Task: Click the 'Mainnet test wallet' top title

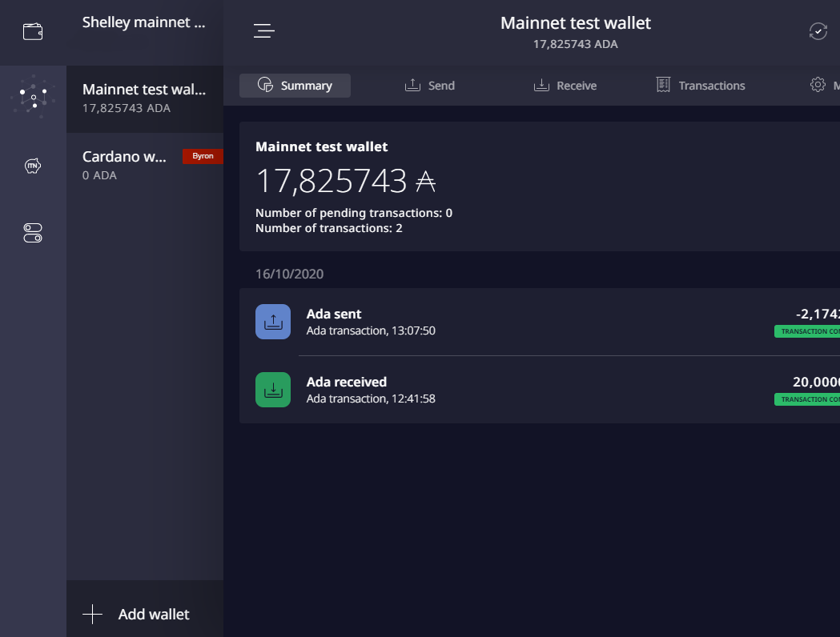Action: (x=576, y=23)
